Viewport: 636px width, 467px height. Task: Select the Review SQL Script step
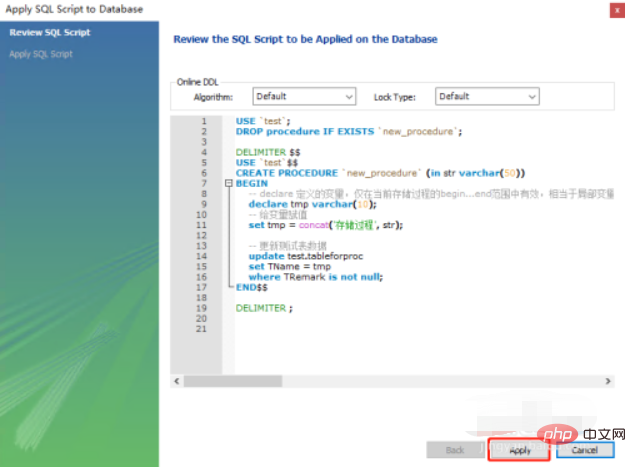pos(50,32)
